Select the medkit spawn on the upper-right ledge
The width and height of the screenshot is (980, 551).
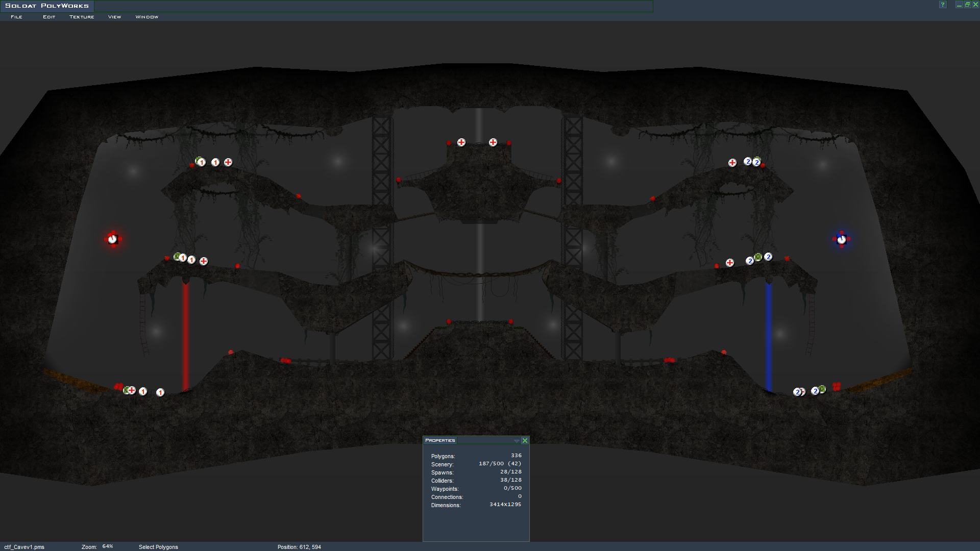[732, 163]
